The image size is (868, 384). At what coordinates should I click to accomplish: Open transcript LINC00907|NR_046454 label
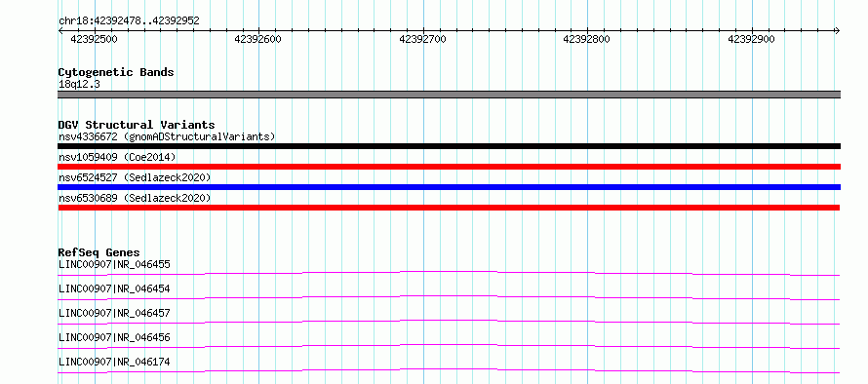point(114,288)
